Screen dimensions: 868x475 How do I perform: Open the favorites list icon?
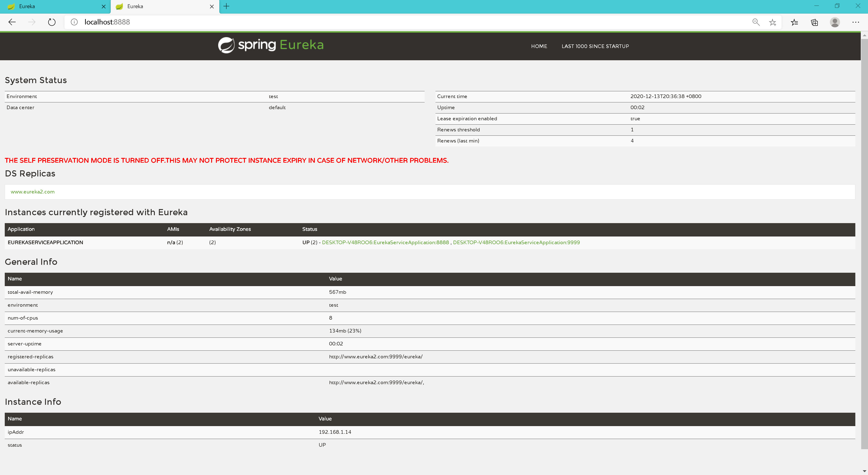794,22
